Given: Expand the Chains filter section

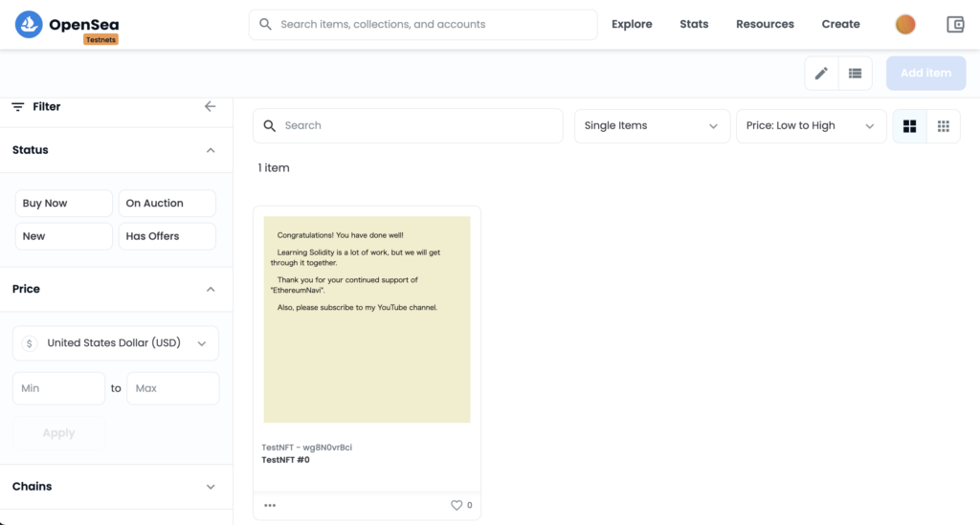Looking at the screenshot, I should 116,487.
